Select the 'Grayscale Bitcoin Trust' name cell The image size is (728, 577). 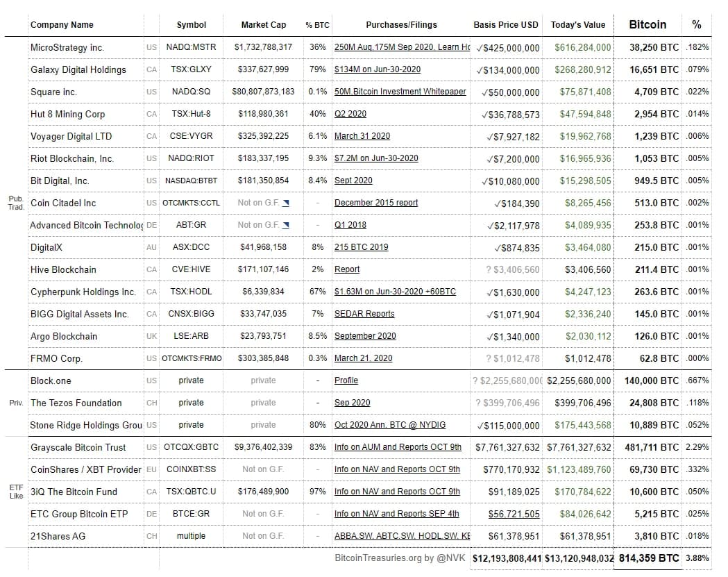[x=86, y=447]
